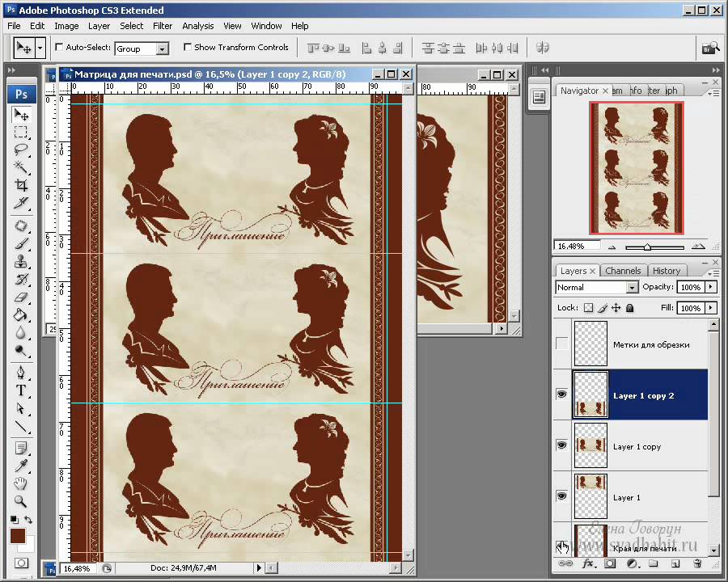This screenshot has height=582, width=728.
Task: Select the Zoom tool
Action: click(21, 501)
